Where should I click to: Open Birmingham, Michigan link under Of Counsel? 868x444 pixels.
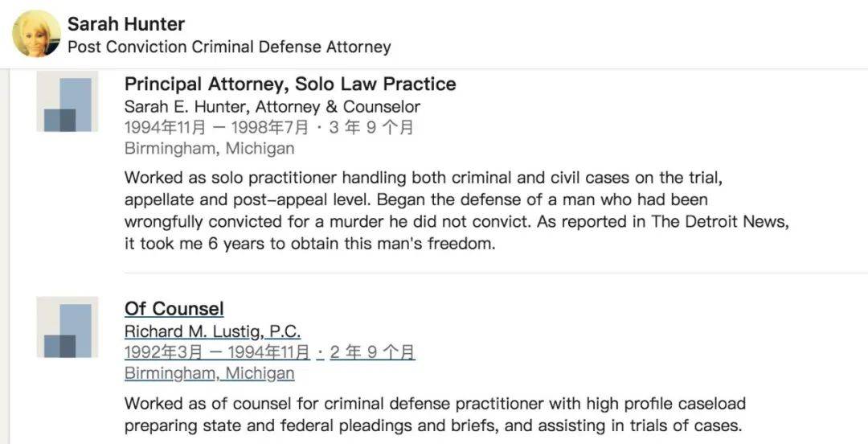tap(209, 373)
